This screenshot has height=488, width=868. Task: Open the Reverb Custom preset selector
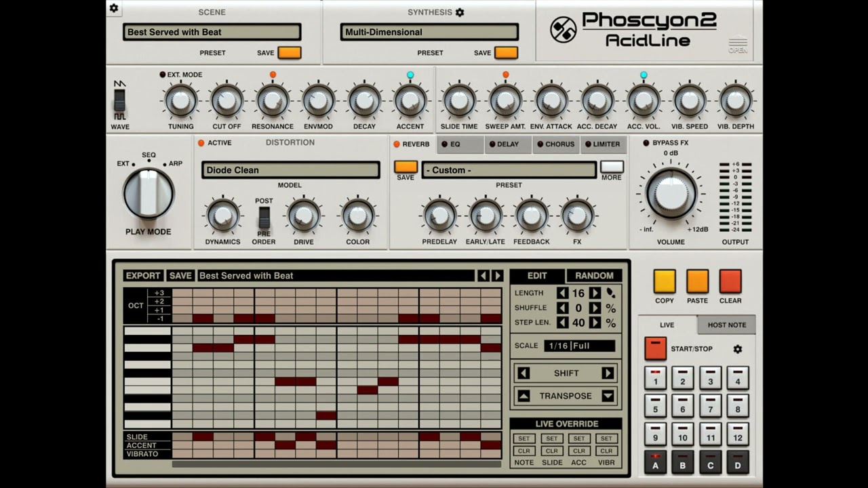pos(509,170)
